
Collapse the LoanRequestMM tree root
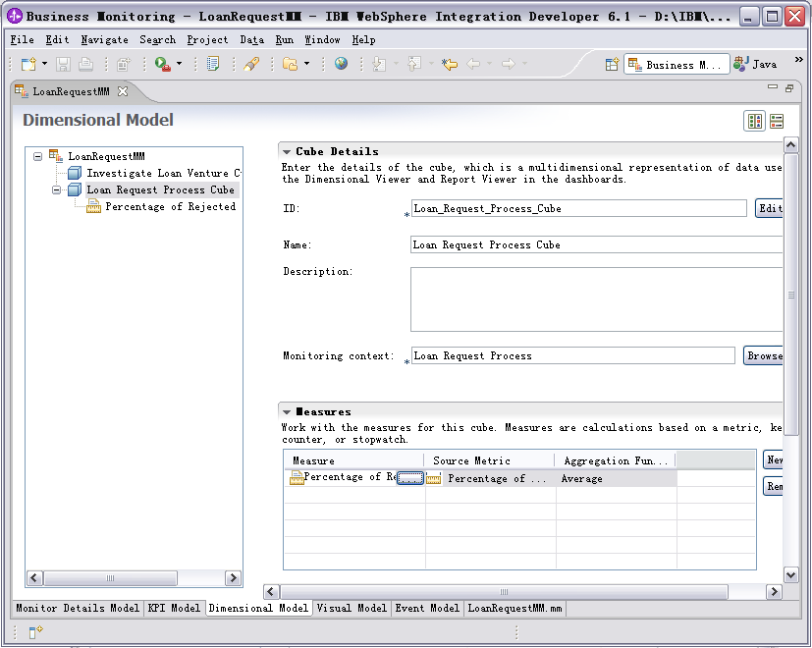tap(38, 156)
